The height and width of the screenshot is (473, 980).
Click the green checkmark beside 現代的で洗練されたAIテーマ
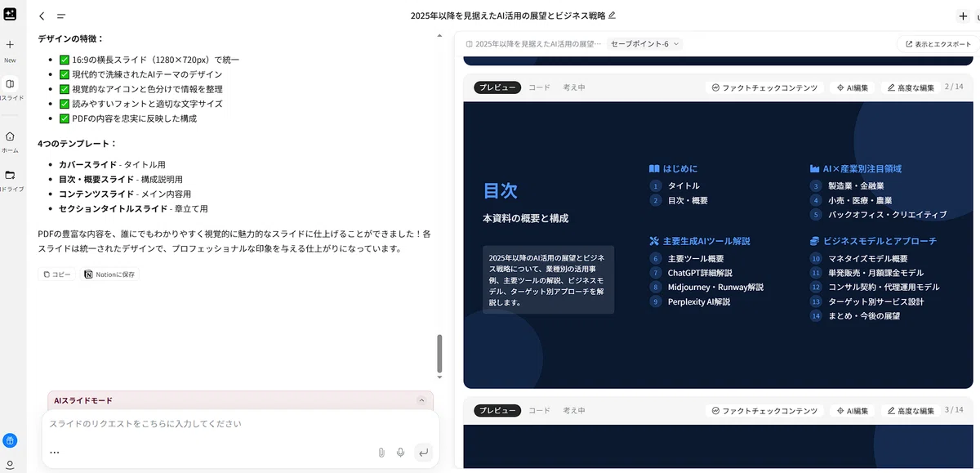coord(65,74)
